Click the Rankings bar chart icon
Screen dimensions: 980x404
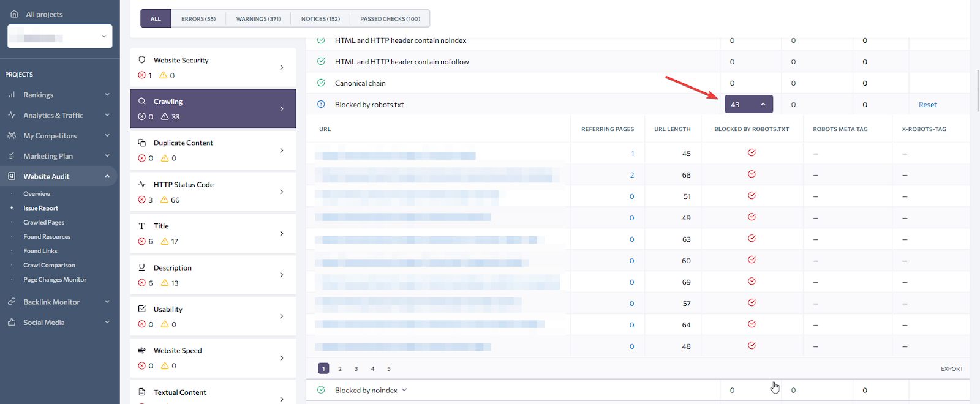pyautogui.click(x=12, y=95)
